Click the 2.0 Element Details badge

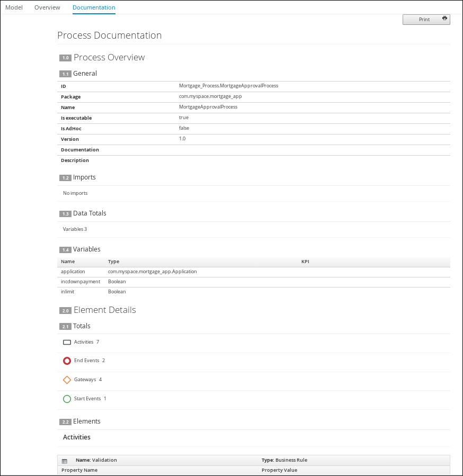coord(65,310)
